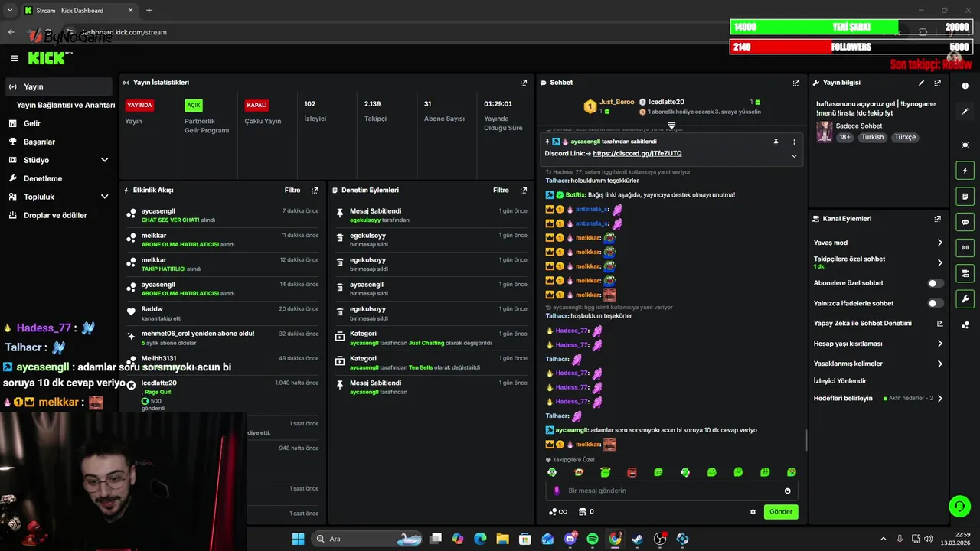Pop out the Yayın İstatistikleri panel
This screenshot has height=551, width=980.
coord(524,83)
